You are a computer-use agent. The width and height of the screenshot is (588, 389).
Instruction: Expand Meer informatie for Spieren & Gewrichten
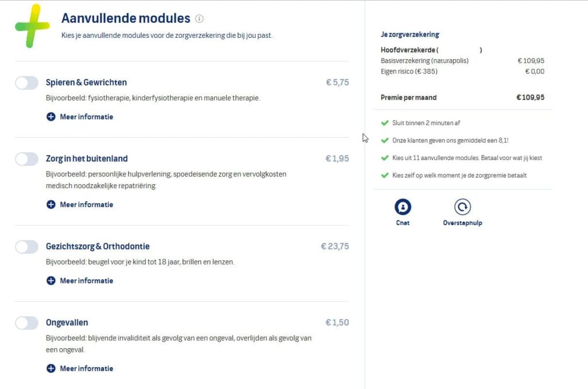(x=87, y=117)
